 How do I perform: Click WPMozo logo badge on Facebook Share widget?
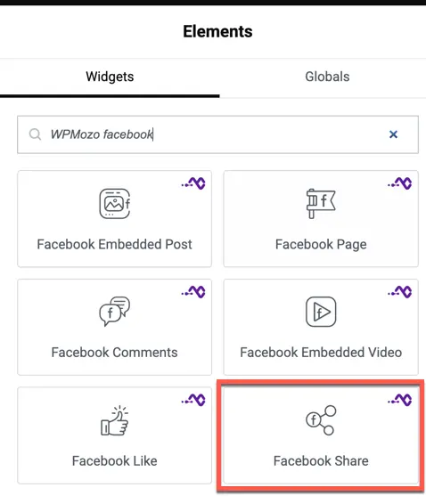pos(399,400)
